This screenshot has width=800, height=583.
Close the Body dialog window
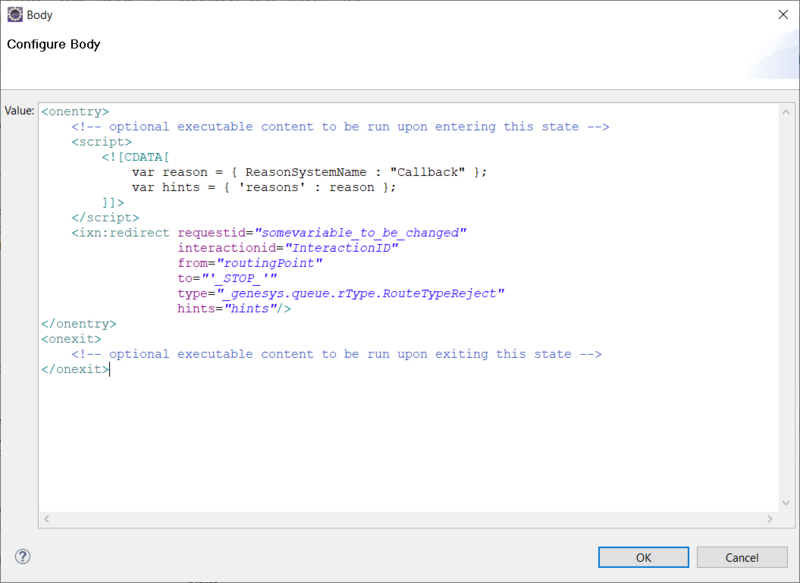(x=783, y=15)
